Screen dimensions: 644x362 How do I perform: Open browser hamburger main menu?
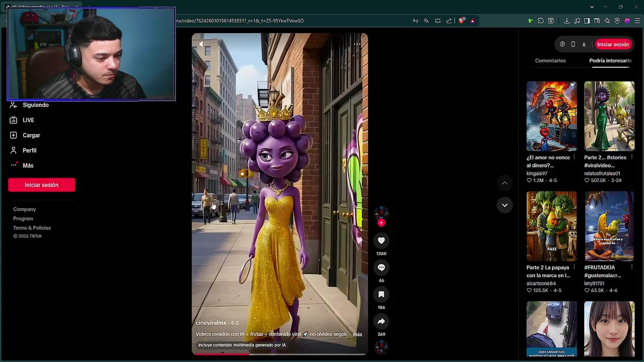[x=637, y=21]
